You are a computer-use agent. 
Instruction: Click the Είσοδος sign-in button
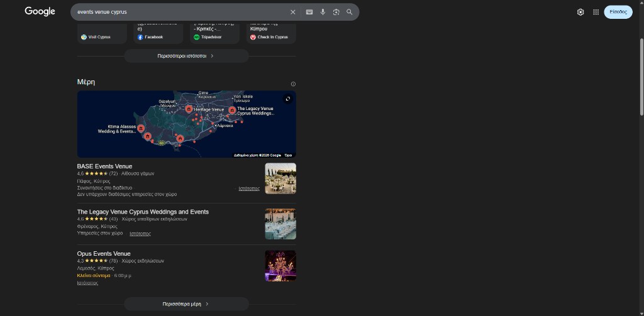(x=618, y=12)
